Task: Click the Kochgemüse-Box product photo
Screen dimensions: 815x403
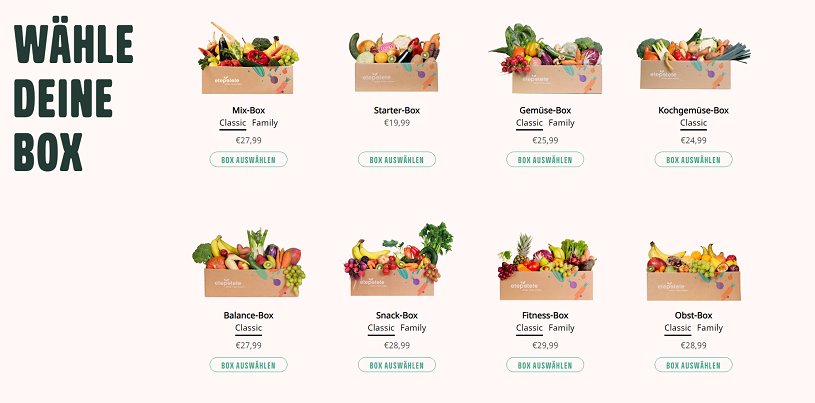Action: [x=693, y=60]
